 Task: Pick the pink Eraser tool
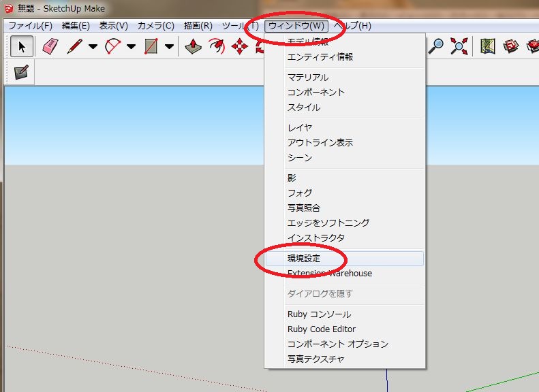[50, 46]
